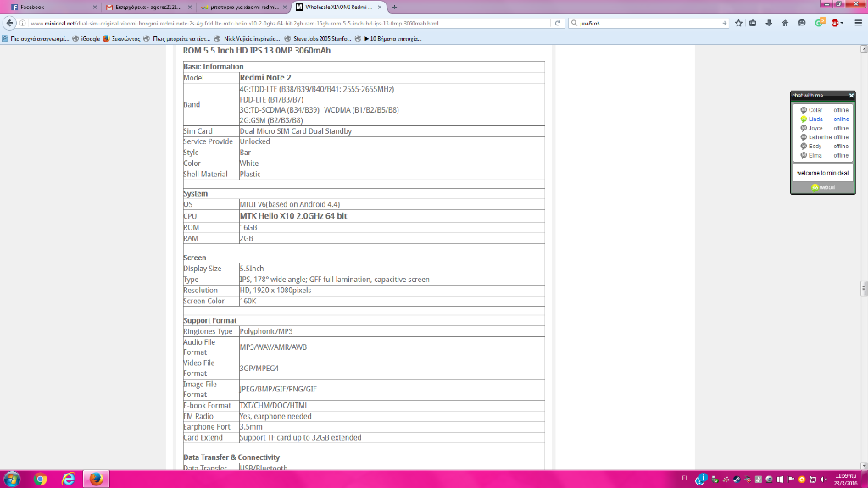This screenshot has height=488, width=868.
Task: Launch Chrome from the taskbar
Action: click(x=40, y=479)
